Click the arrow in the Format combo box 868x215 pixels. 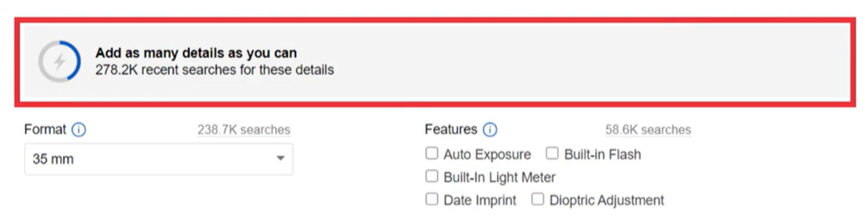(x=280, y=159)
